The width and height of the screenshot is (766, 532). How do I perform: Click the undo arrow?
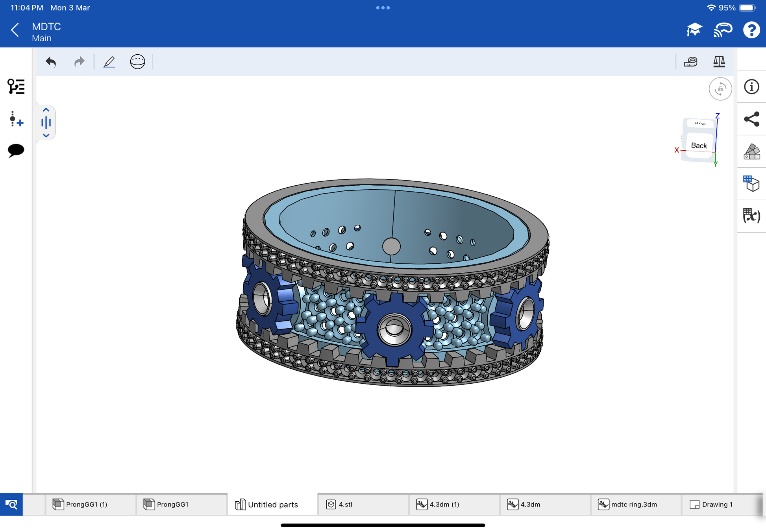pos(51,62)
